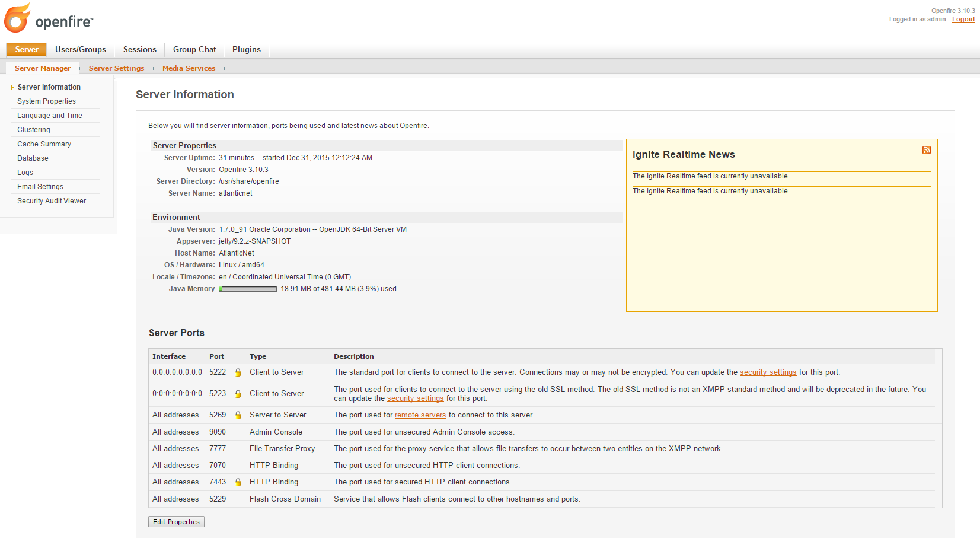Click port number 5229 in the table
980x542 pixels.
(x=218, y=499)
